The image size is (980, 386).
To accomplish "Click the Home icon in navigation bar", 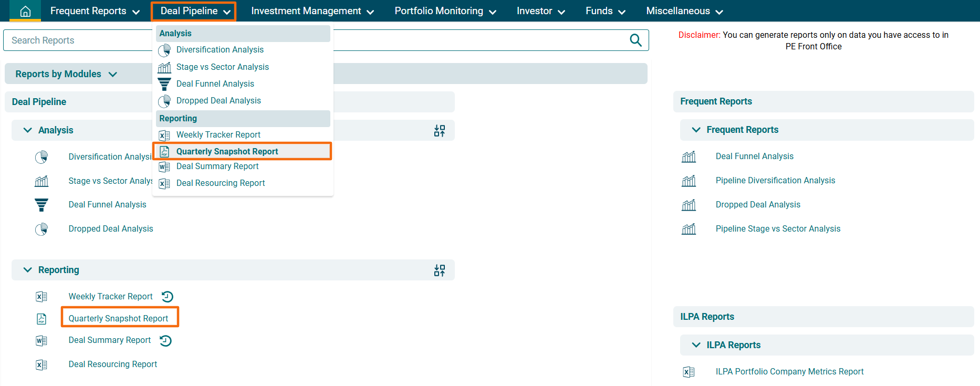I will point(25,11).
